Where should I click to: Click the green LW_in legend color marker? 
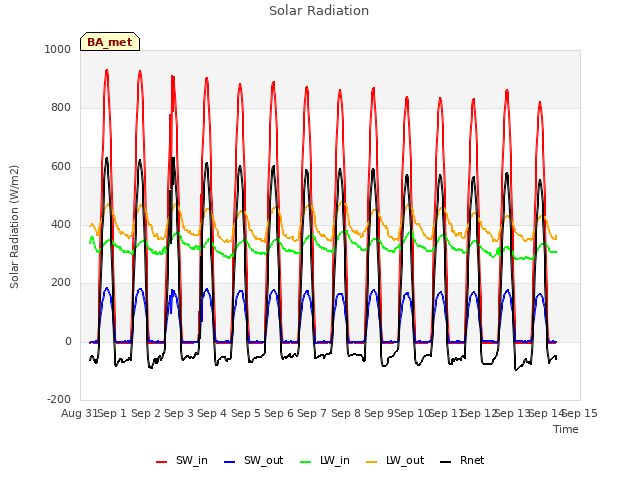306,462
